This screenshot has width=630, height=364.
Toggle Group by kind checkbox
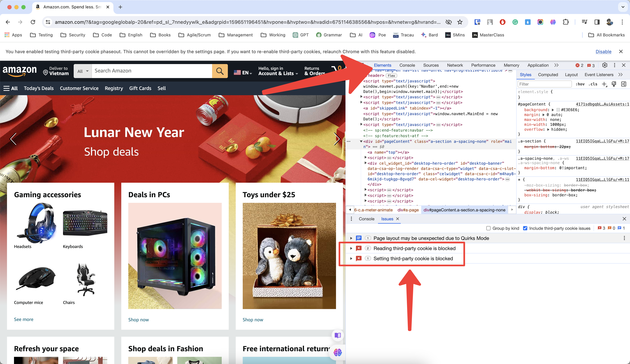pyautogui.click(x=488, y=228)
